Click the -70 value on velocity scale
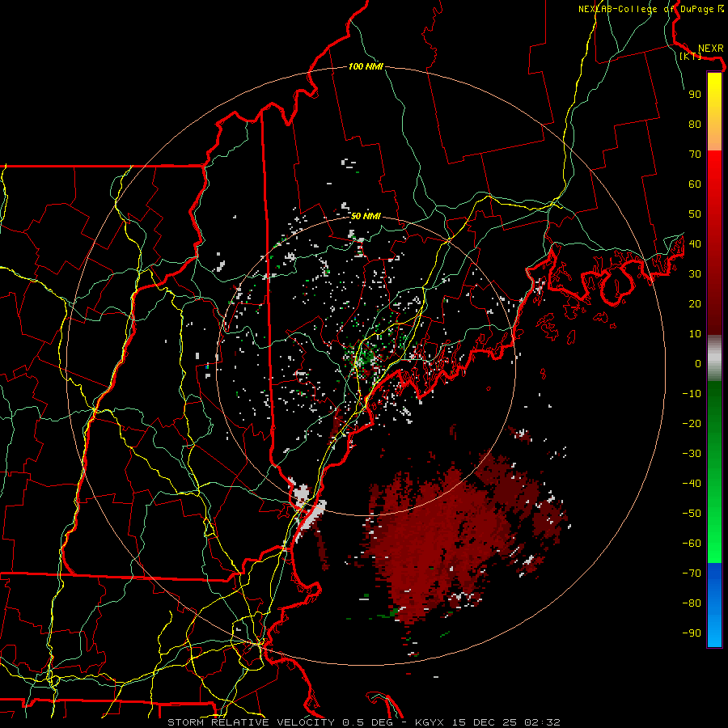Screen dimensions: 728x728 pyautogui.click(x=692, y=574)
